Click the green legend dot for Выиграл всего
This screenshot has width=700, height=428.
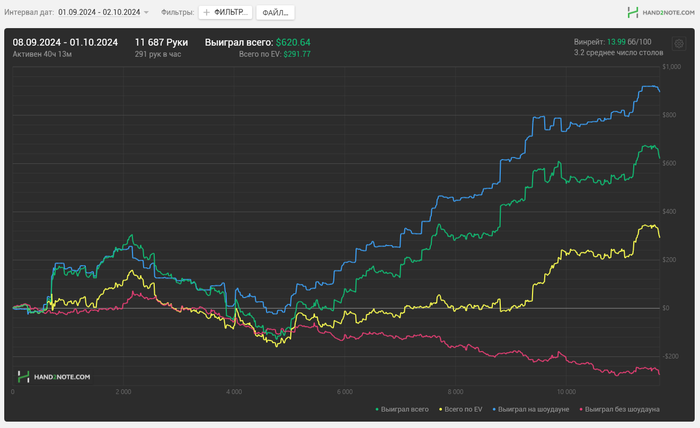click(x=377, y=409)
